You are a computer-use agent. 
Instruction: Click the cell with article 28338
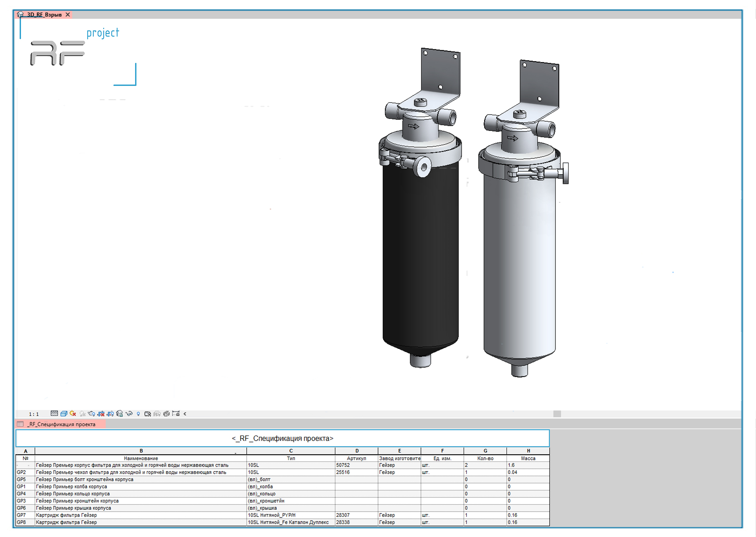point(357,522)
